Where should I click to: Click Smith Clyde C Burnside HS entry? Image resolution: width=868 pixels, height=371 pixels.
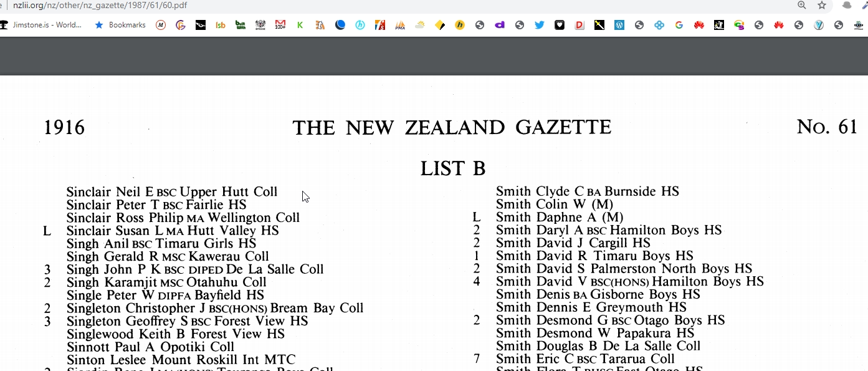(x=588, y=191)
